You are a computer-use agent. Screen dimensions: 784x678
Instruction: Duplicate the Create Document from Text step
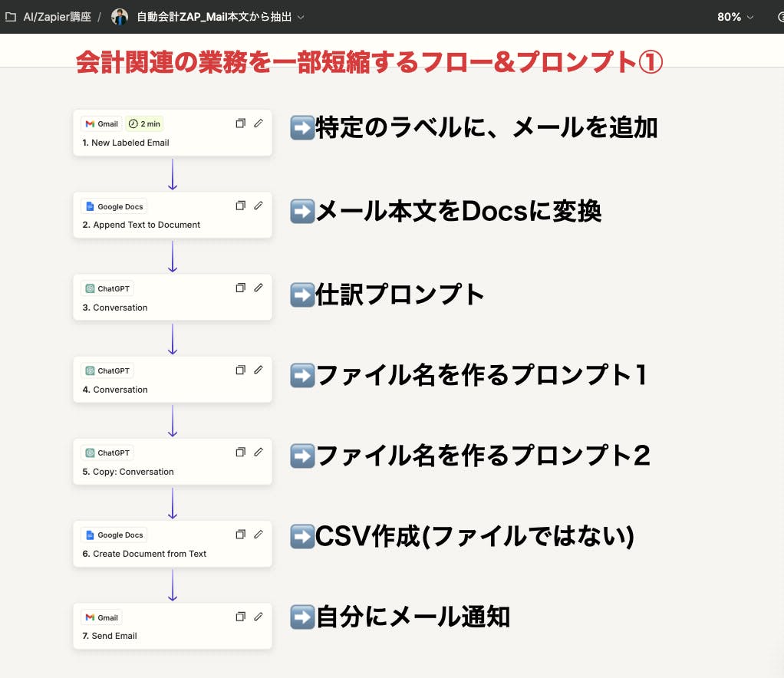pyautogui.click(x=240, y=535)
